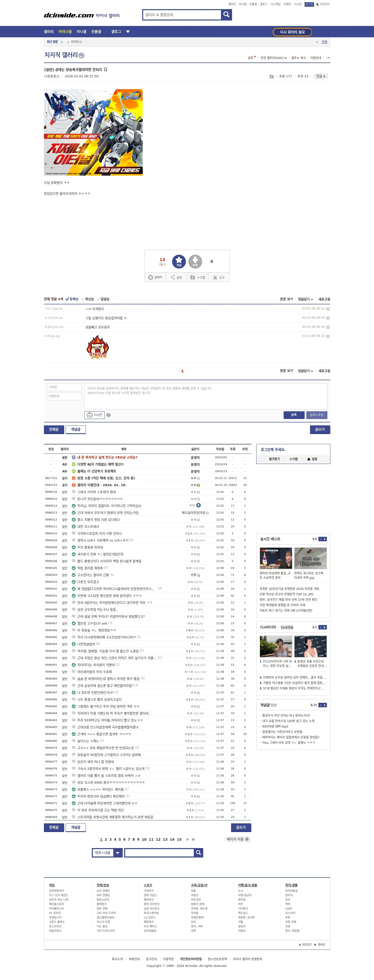This screenshot has width=374, height=980.
Task: Open the 디시콘 emoticon picker
Action: (94, 415)
